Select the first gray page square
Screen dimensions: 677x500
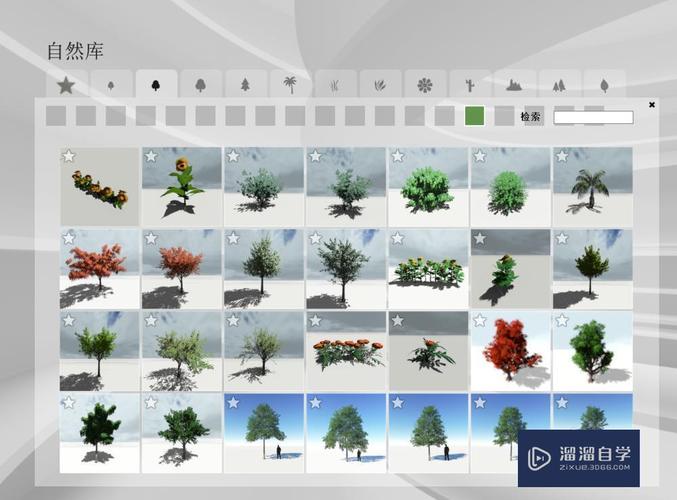point(56,116)
